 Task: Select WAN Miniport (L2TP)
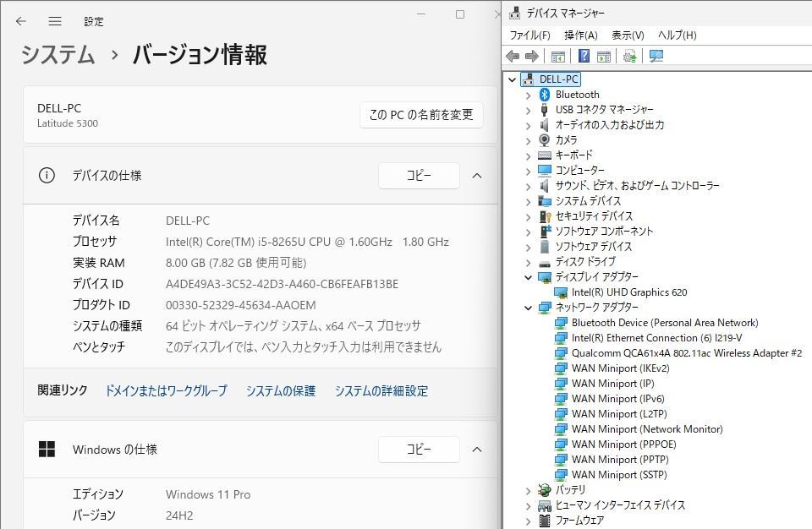619,414
